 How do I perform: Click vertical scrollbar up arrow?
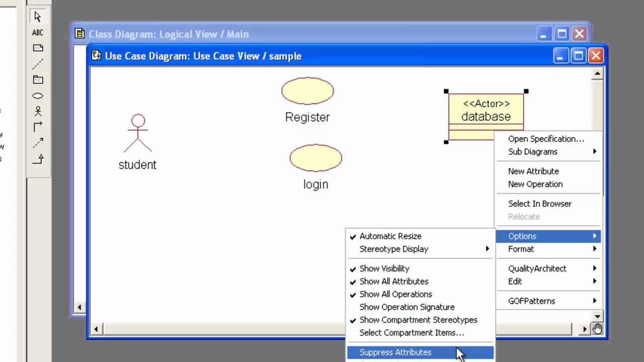tap(597, 74)
